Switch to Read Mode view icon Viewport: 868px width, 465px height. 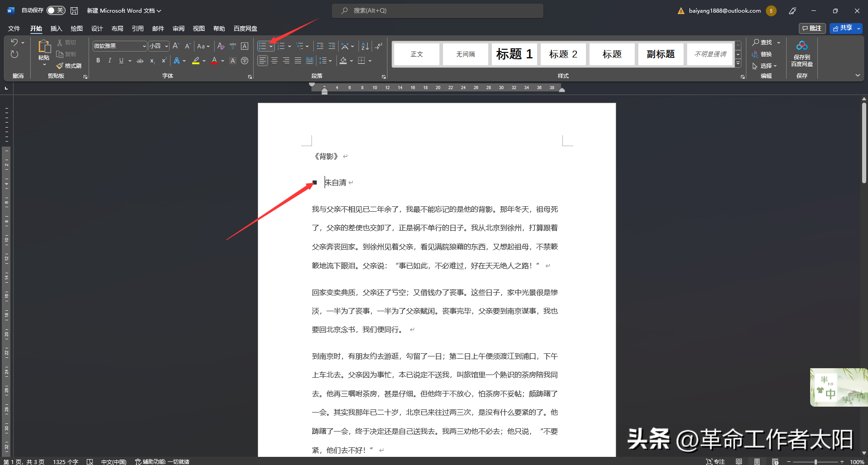[x=739, y=462]
